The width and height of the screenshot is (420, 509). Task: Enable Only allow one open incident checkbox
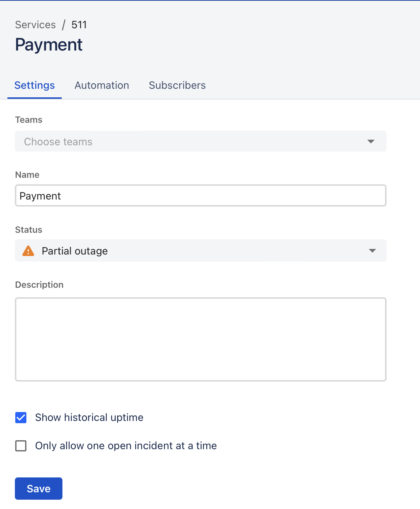pyautogui.click(x=21, y=446)
